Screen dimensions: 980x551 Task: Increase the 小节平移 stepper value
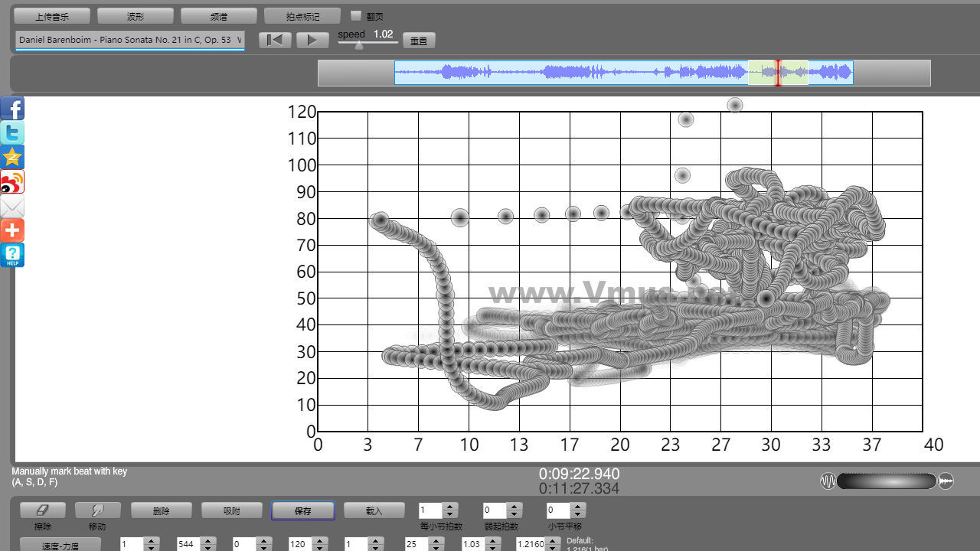pyautogui.click(x=578, y=507)
